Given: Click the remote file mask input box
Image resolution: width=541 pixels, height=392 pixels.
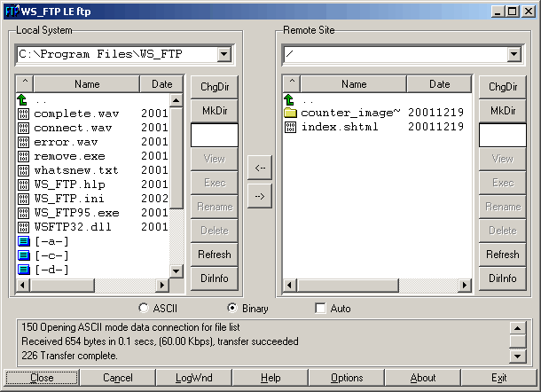Looking at the screenshot, I should click(x=503, y=135).
